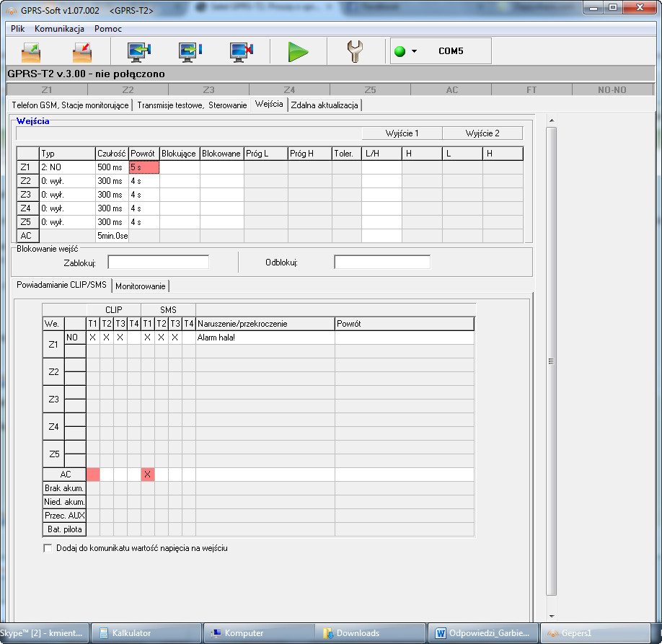662x644 pixels.
Task: Toggle CLIP T4 cell for Z1
Action: click(x=134, y=338)
